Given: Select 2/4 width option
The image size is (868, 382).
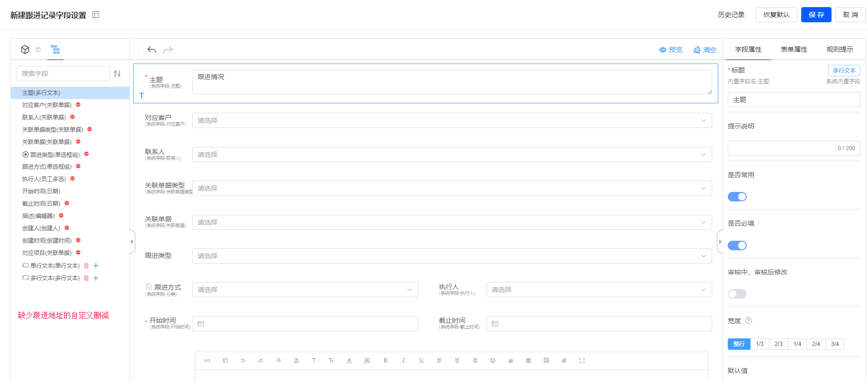Looking at the screenshot, I should click(816, 344).
